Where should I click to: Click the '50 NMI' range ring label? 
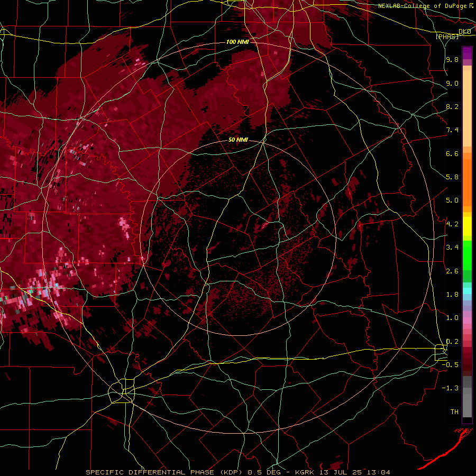(x=238, y=140)
